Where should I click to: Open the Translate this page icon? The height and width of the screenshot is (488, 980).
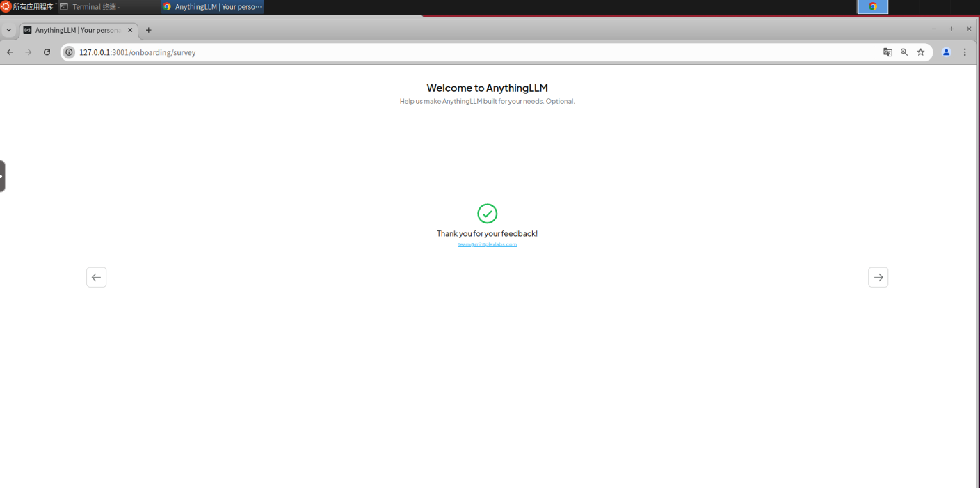pyautogui.click(x=887, y=52)
